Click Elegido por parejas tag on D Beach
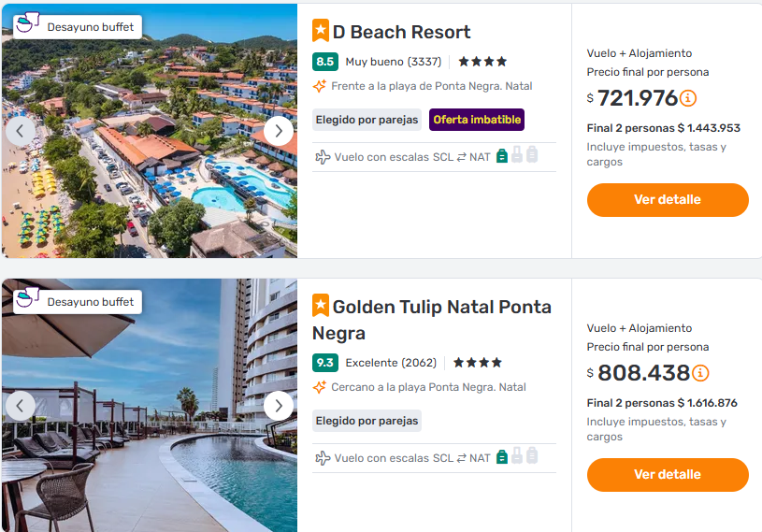 coord(367,120)
